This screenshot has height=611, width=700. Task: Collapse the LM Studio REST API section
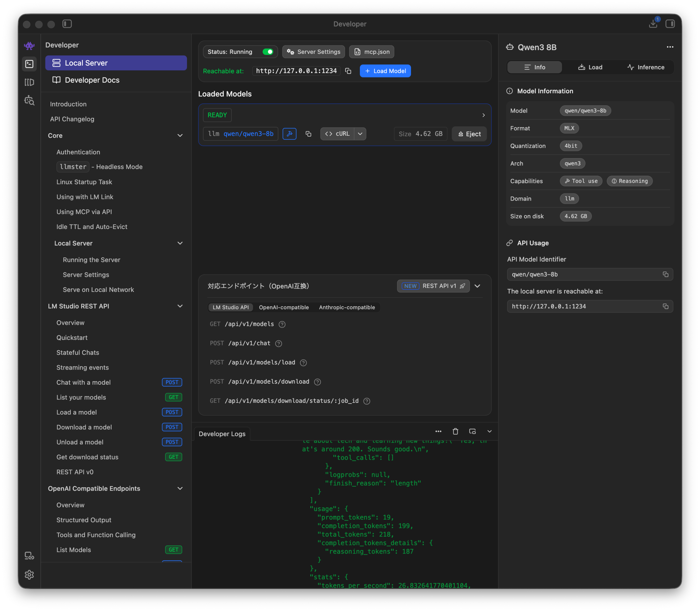(x=180, y=306)
